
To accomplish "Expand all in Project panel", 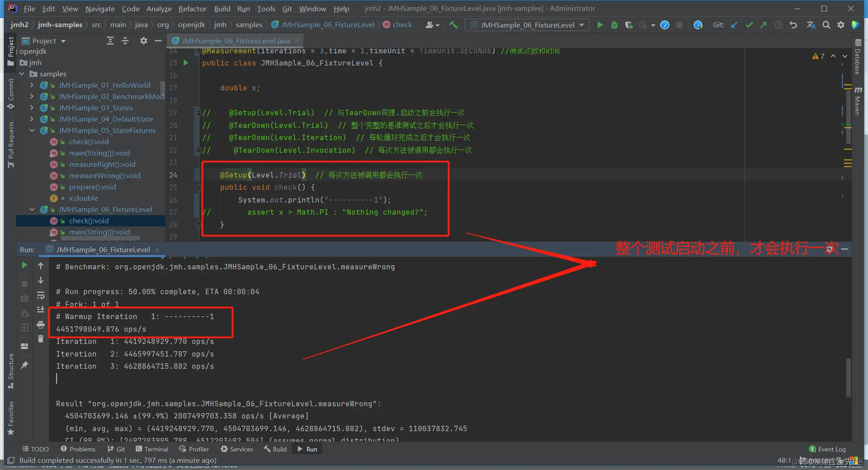I will [110, 41].
